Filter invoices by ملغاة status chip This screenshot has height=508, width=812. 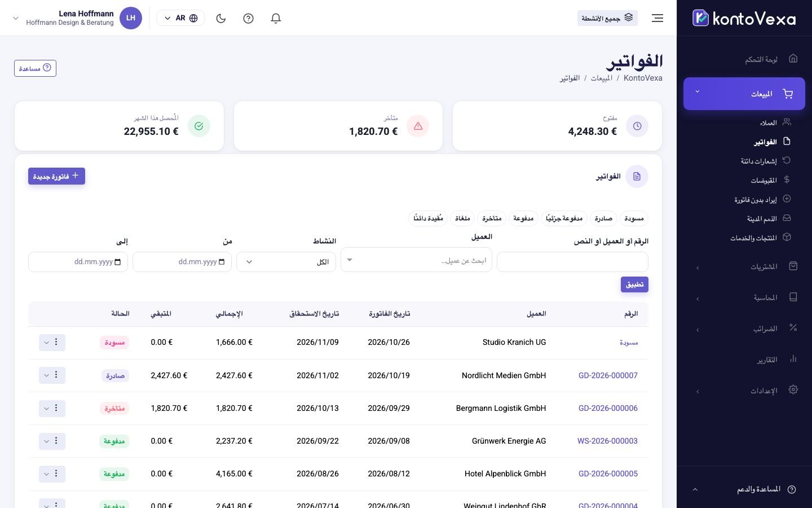click(462, 218)
